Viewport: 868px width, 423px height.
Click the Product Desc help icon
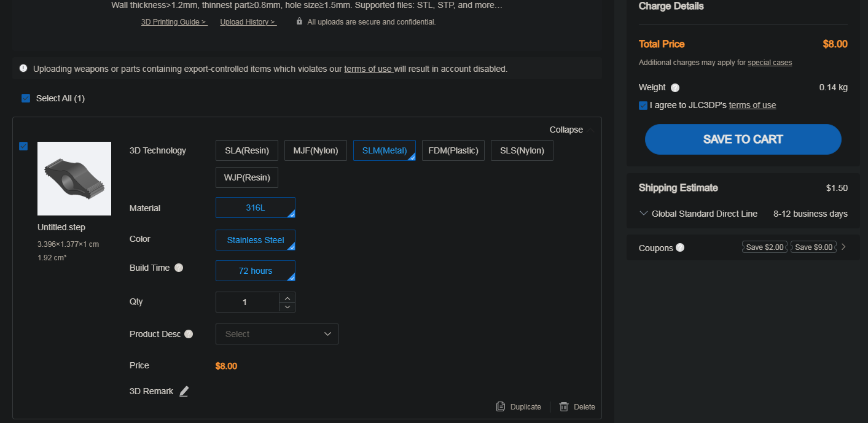(x=189, y=334)
